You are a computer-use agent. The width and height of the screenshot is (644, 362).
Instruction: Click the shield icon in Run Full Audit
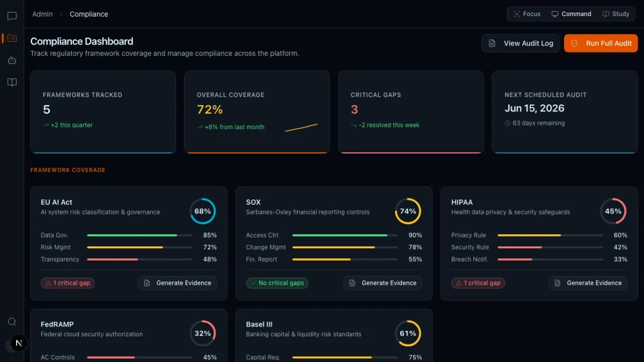tap(574, 43)
